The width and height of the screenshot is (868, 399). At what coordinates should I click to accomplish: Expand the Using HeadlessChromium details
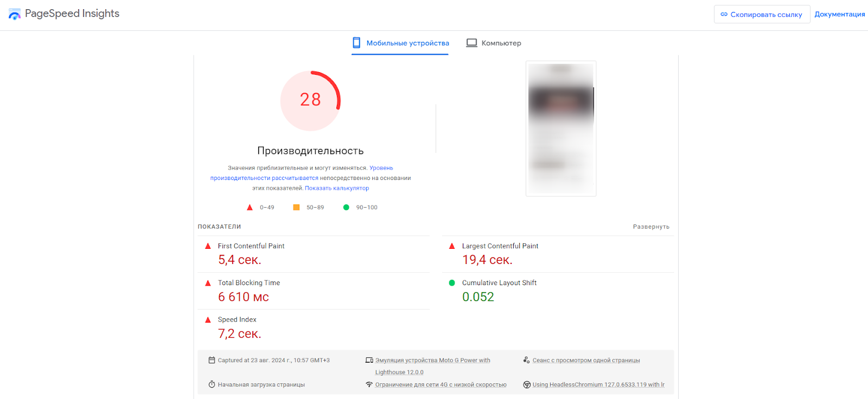pyautogui.click(x=598, y=385)
